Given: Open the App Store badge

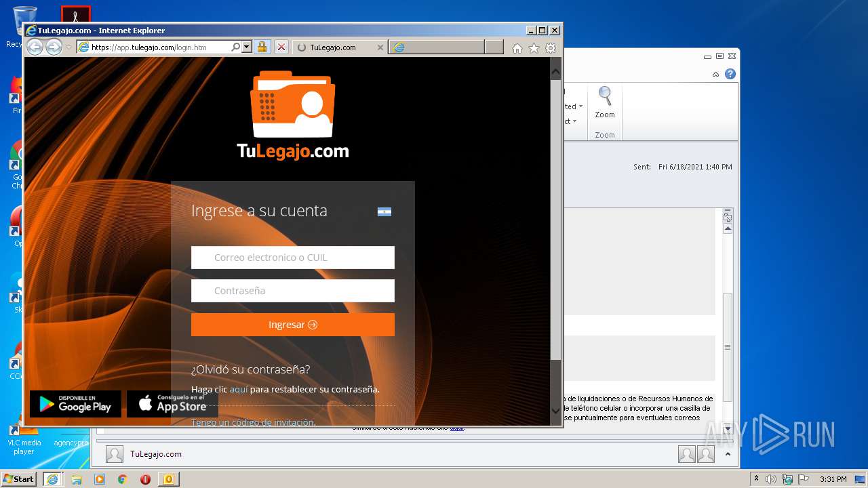Looking at the screenshot, I should [172, 404].
